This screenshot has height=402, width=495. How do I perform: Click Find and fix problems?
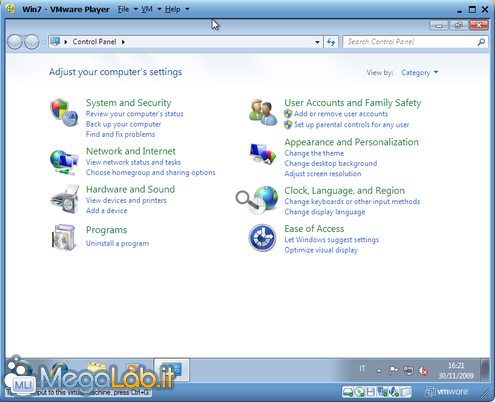[x=120, y=134]
